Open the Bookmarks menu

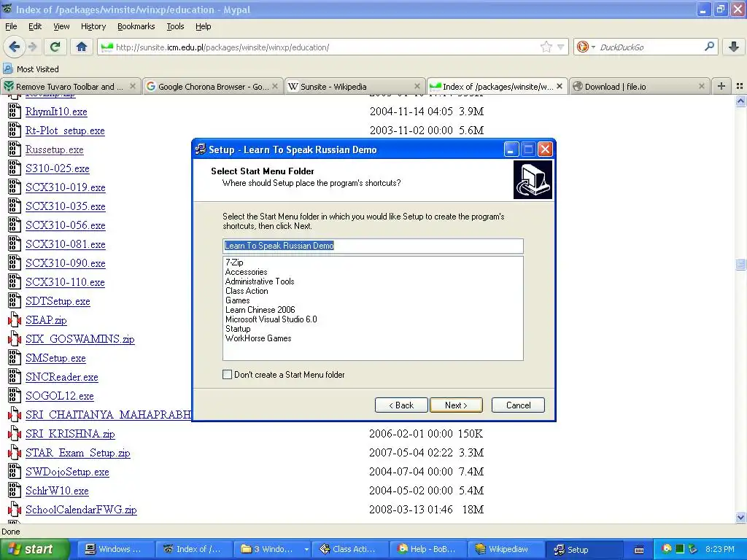point(136,26)
